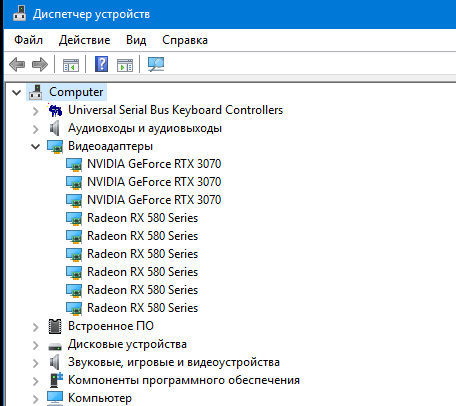Image resolution: width=456 pixels, height=406 pixels.
Task: Scan for hardware changes icon
Action: [156, 64]
